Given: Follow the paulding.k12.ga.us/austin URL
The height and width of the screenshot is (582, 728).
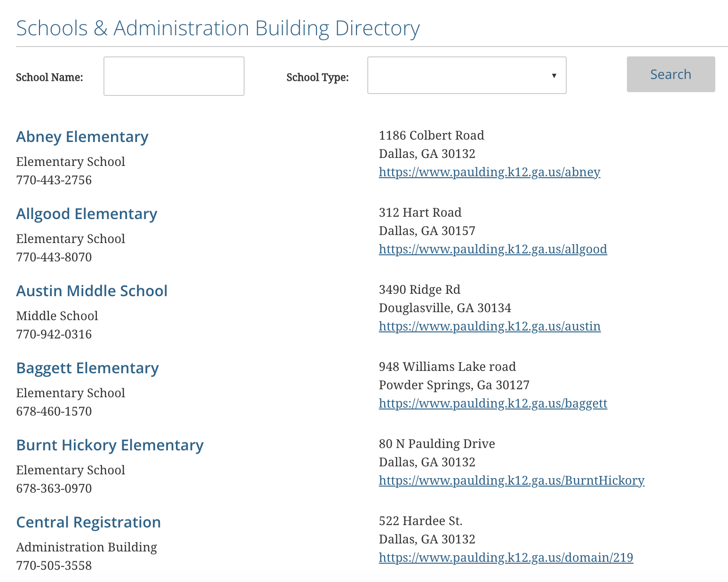Looking at the screenshot, I should click(490, 326).
